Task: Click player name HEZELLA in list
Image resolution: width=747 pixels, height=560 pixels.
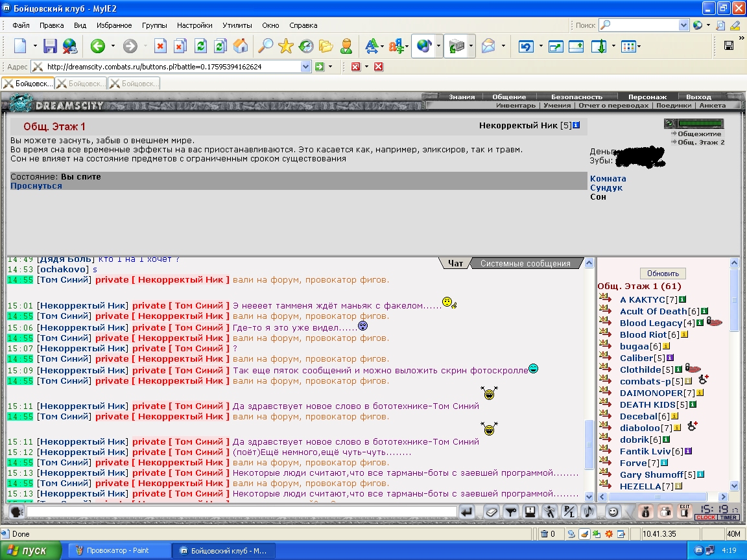Action: click(x=640, y=486)
